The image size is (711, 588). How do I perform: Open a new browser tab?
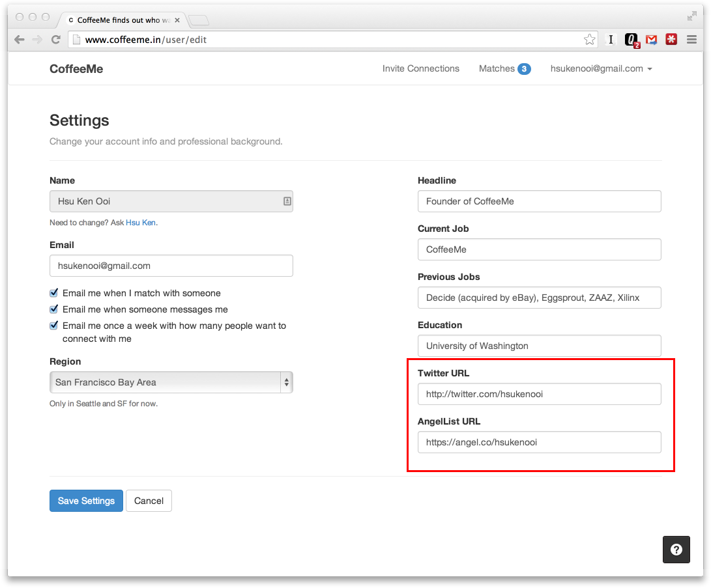(199, 20)
